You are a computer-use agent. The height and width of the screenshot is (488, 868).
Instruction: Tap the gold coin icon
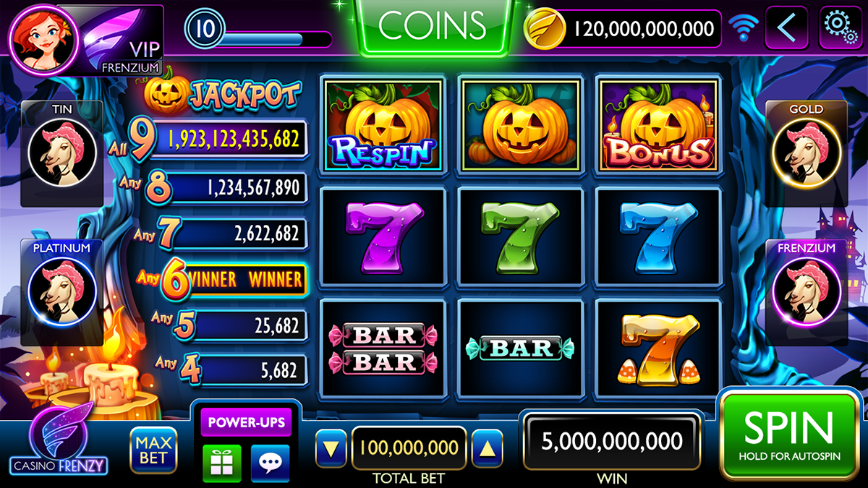pos(544,29)
